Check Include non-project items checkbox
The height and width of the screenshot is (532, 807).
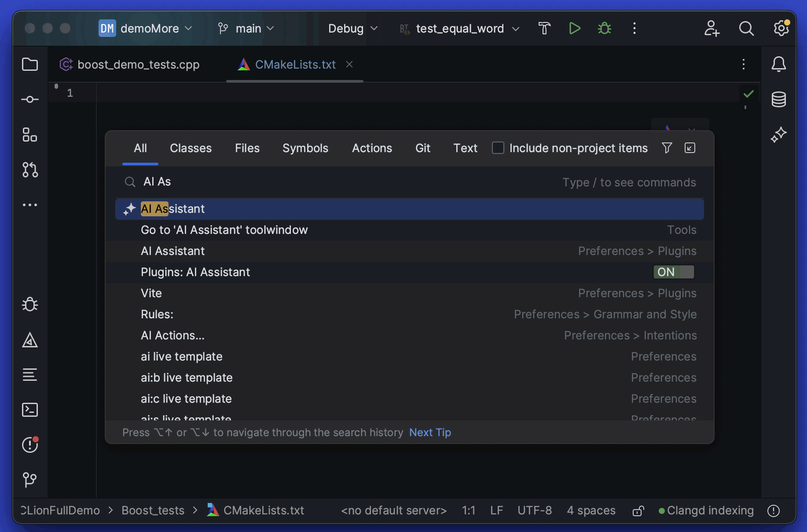point(498,148)
